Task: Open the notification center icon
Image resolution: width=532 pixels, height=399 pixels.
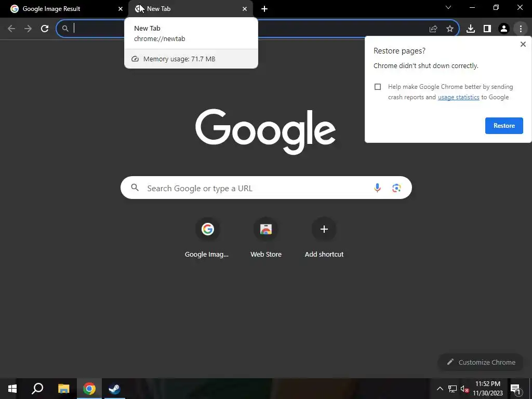Action: [515, 389]
